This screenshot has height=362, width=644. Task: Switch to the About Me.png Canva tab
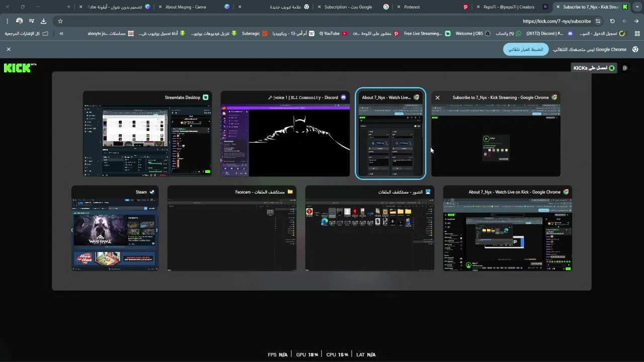click(x=194, y=7)
